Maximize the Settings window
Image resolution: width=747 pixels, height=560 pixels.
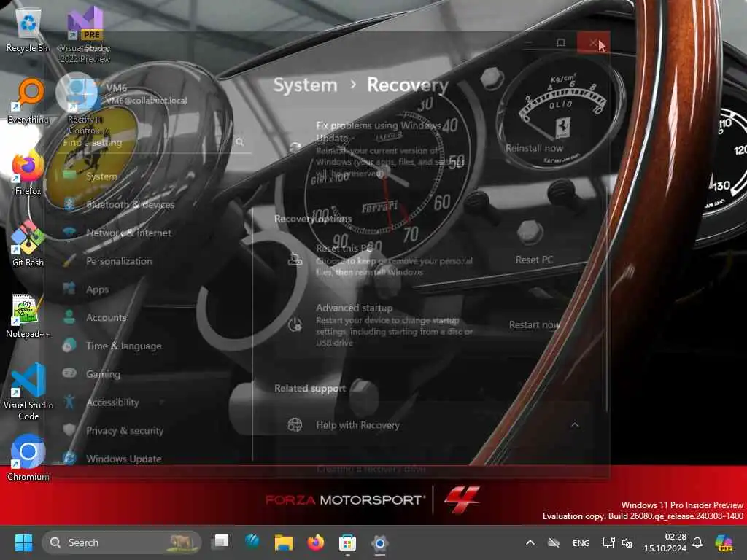click(x=561, y=43)
